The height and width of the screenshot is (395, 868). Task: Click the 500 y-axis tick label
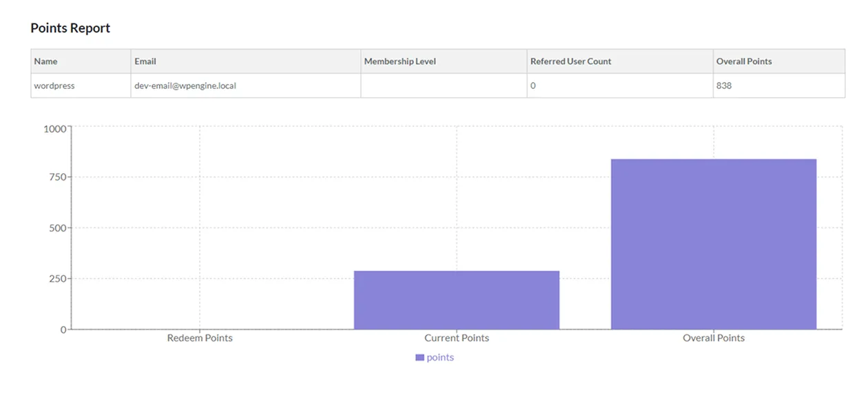[x=58, y=228]
